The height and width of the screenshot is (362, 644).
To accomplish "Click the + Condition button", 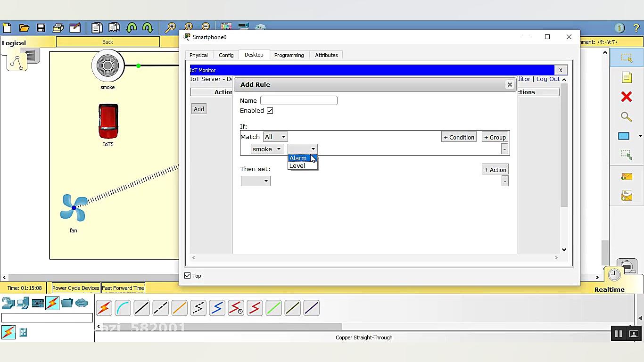I will pyautogui.click(x=459, y=137).
